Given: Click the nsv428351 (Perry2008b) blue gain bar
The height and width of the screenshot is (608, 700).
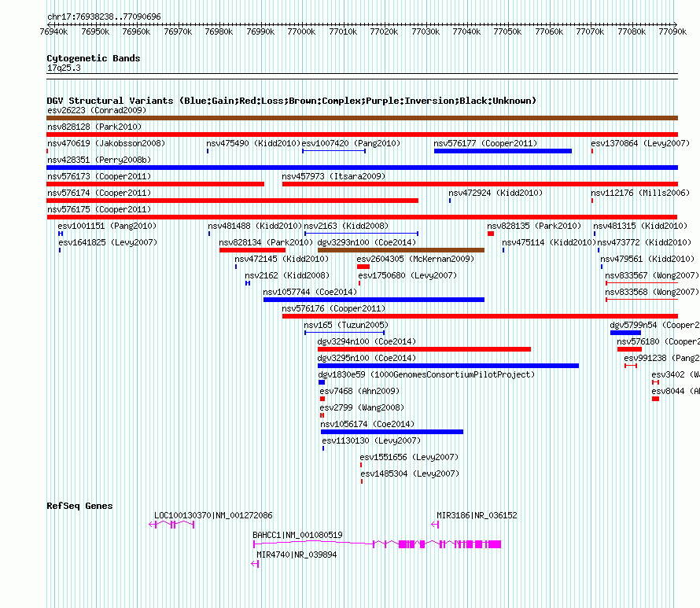Looking at the screenshot, I should click(362, 168).
